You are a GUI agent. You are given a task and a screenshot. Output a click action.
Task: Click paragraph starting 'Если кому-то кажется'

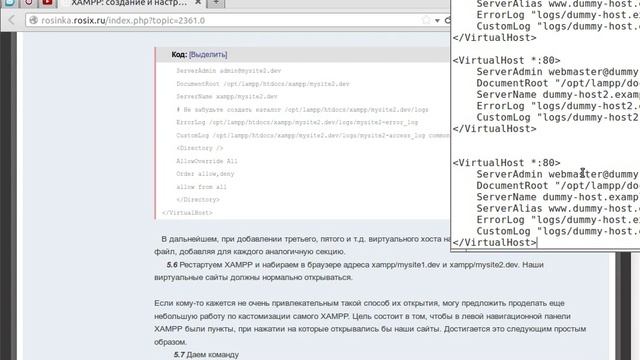point(370,322)
